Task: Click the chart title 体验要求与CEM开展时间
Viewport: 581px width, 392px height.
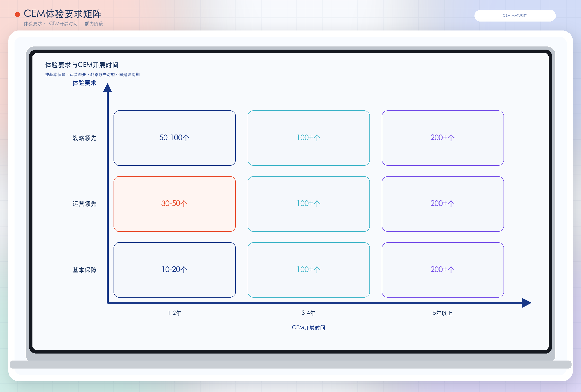Action: (x=82, y=65)
